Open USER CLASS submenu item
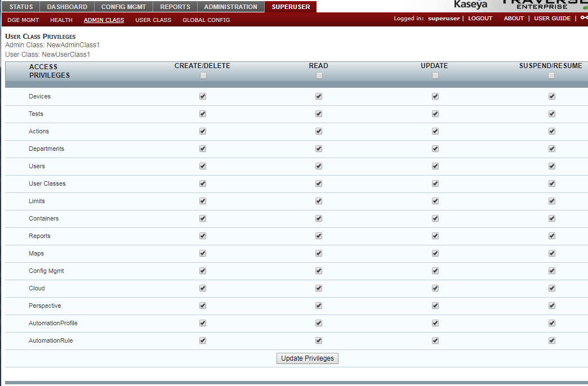588x386 pixels. [153, 20]
